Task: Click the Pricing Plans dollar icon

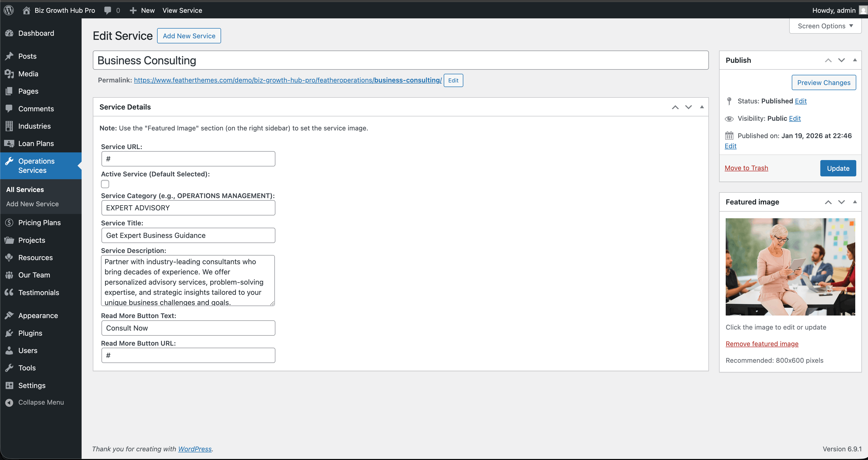Action: [9, 223]
